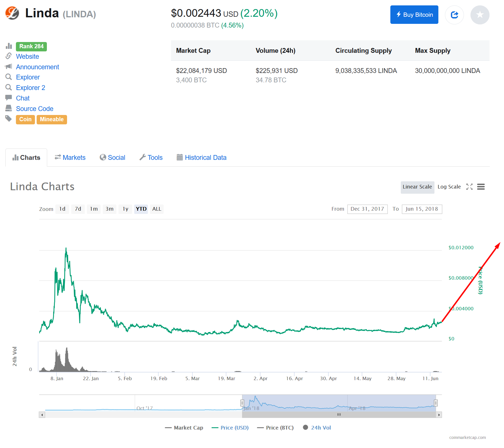Image resolution: width=504 pixels, height=448 pixels.
Task: Open the Tools tab
Action: point(151,158)
